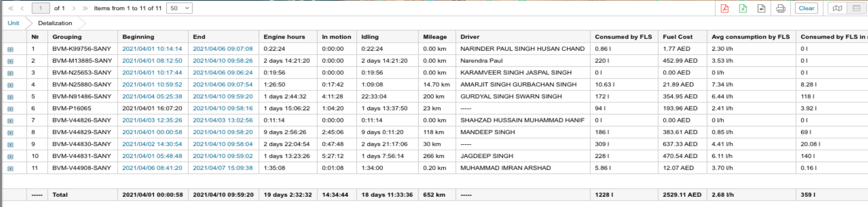Open beginning time 2021/04/01 08:12:50 link

[x=152, y=61]
